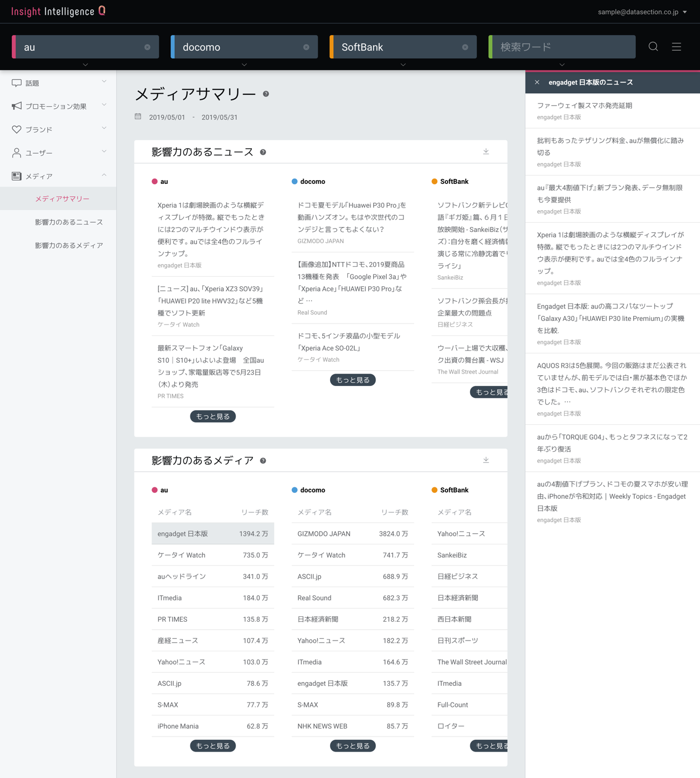Expand the プロモーション効果 sidebar section
Viewport: 700px width, 778px height.
[104, 105]
